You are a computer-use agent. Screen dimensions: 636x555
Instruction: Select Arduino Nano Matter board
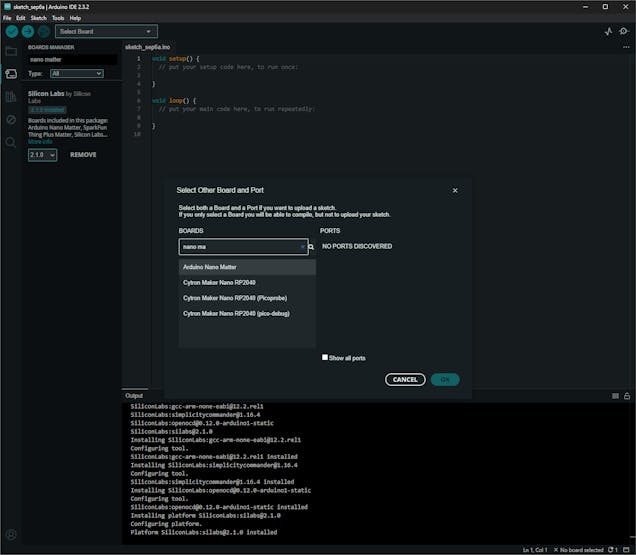click(247, 267)
